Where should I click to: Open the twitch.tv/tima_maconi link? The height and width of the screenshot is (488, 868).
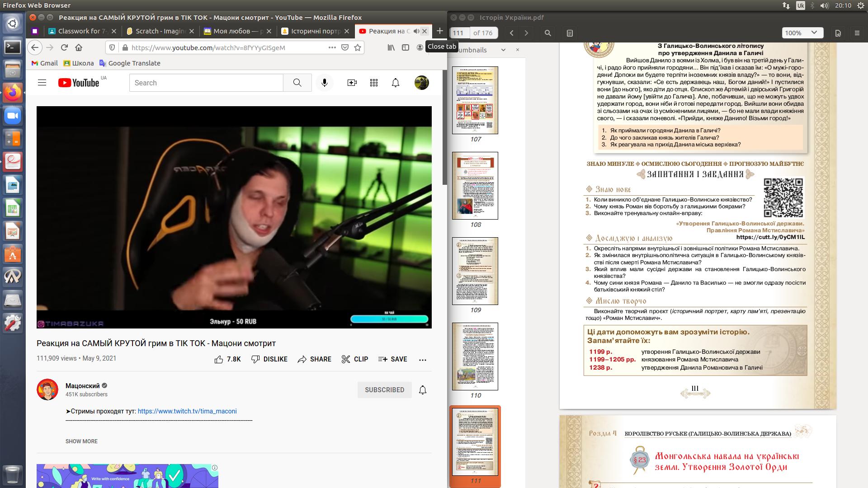click(187, 411)
